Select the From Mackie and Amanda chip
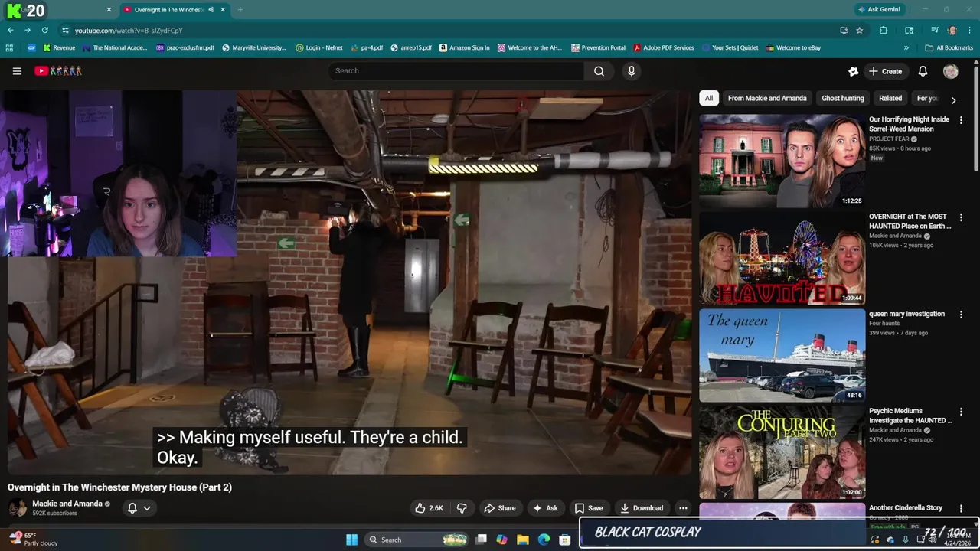 tap(767, 98)
